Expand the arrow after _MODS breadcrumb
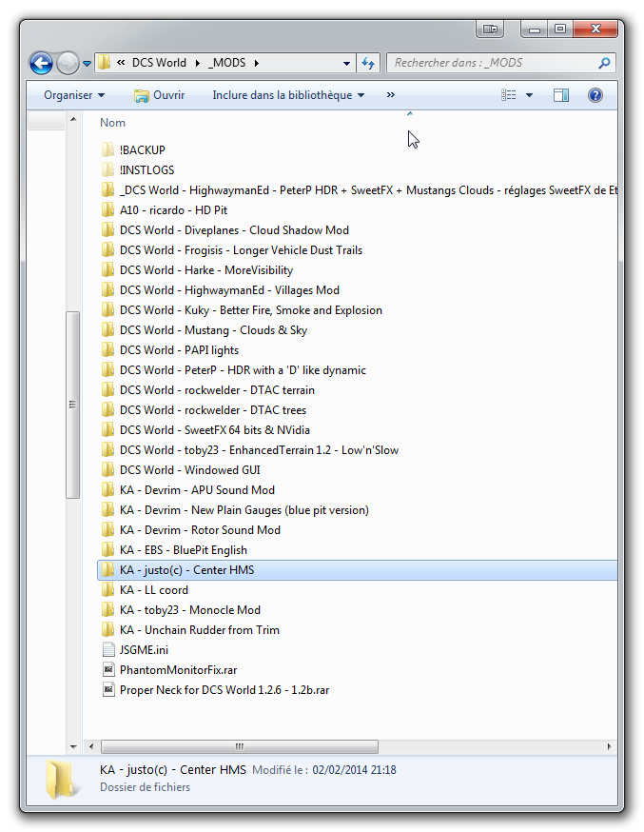The width and height of the screenshot is (644, 832). click(257, 63)
